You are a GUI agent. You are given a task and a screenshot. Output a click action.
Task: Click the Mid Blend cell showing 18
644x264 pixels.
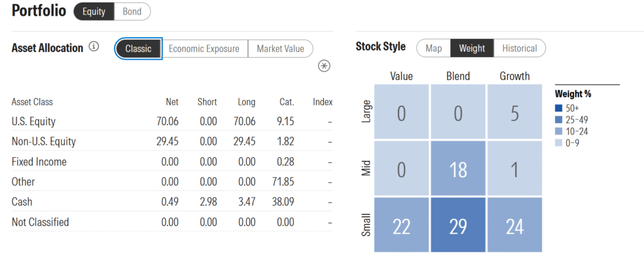coord(458,168)
